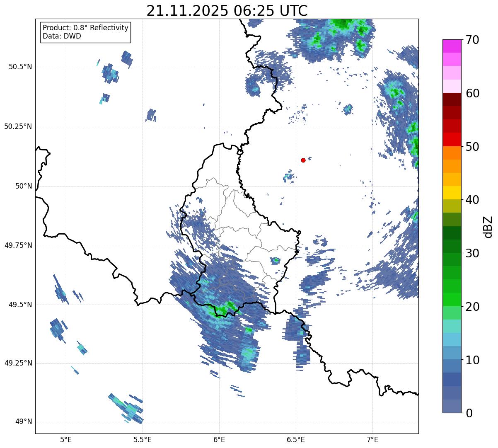Click the yellow colorbar segment above 40
Viewport: 498px width, 448px height.
coord(452,193)
